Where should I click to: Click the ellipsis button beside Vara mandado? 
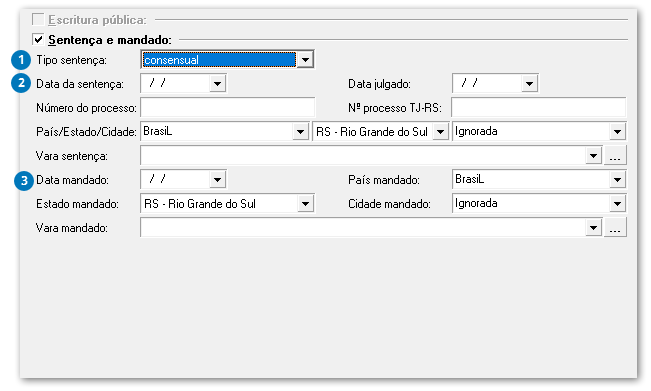(x=615, y=228)
